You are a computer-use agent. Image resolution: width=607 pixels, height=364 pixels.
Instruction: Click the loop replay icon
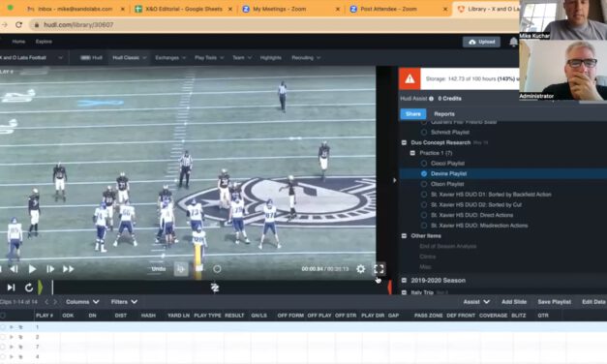tap(29, 288)
